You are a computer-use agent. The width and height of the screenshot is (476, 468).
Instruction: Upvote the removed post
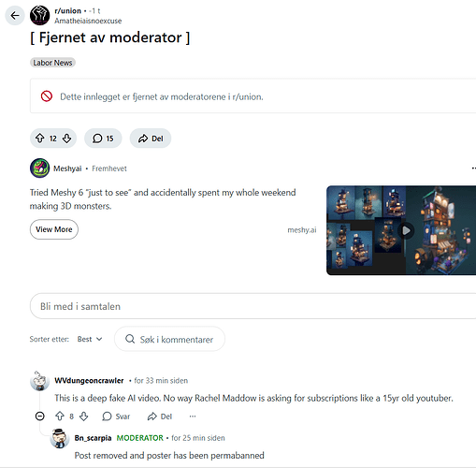[39, 139]
